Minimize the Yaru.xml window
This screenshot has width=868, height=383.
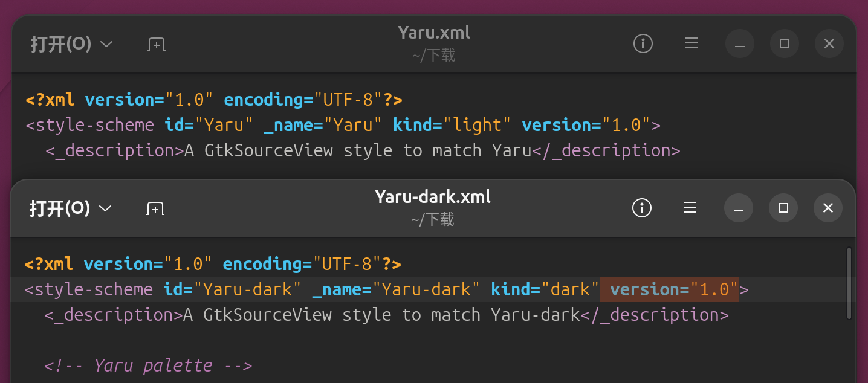(x=739, y=43)
